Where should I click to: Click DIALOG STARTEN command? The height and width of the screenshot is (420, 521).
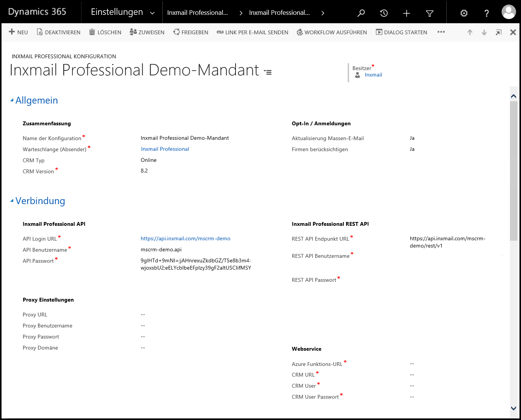coord(401,32)
